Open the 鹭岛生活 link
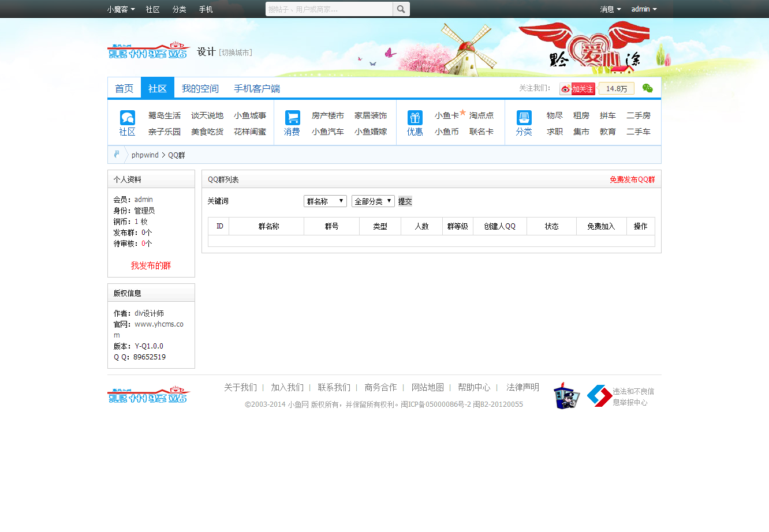769x532 pixels. (x=165, y=115)
